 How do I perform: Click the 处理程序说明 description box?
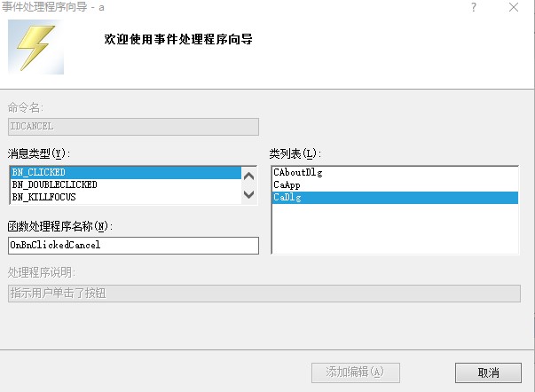tap(264, 294)
